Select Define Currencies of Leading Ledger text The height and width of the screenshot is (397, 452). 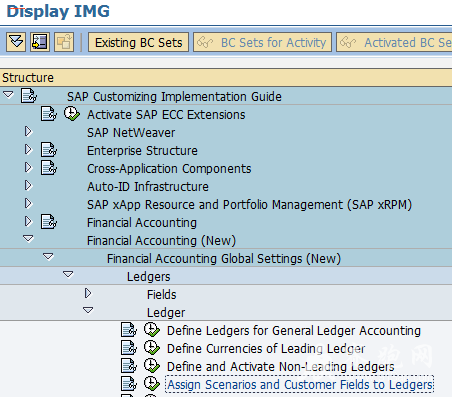(x=266, y=349)
